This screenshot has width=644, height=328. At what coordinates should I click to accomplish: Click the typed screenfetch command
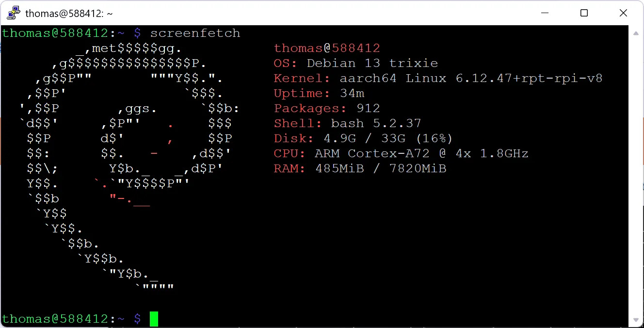195,33
